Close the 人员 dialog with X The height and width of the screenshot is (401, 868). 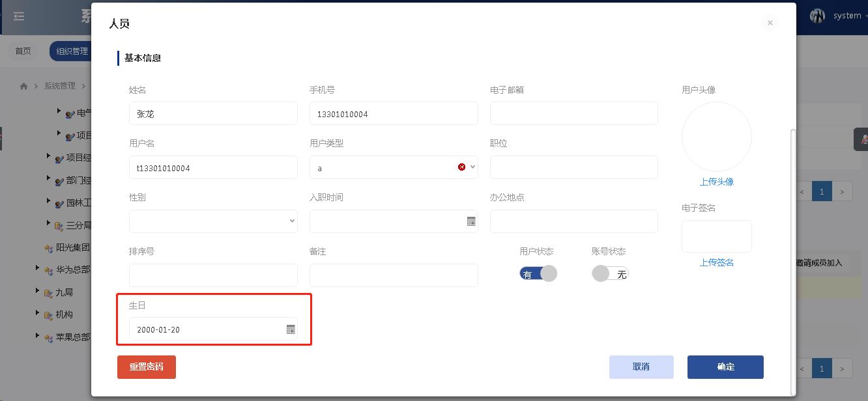click(770, 23)
